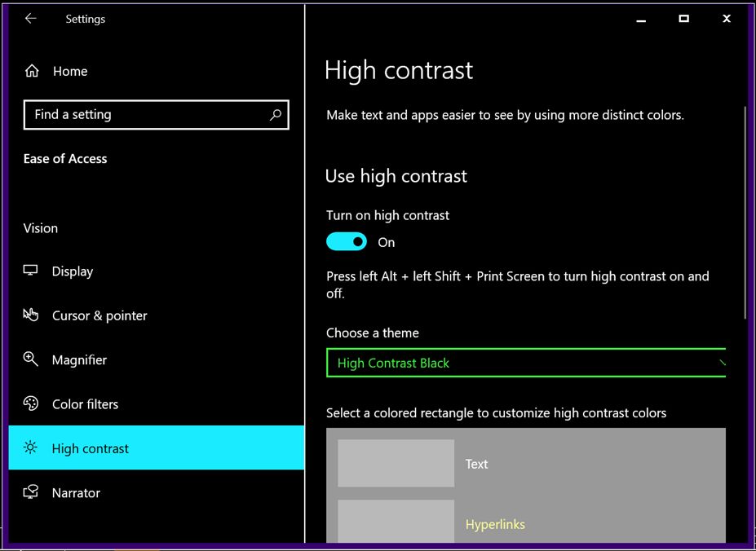756x551 pixels.
Task: Click the search magnifier icon
Action: tap(276, 115)
